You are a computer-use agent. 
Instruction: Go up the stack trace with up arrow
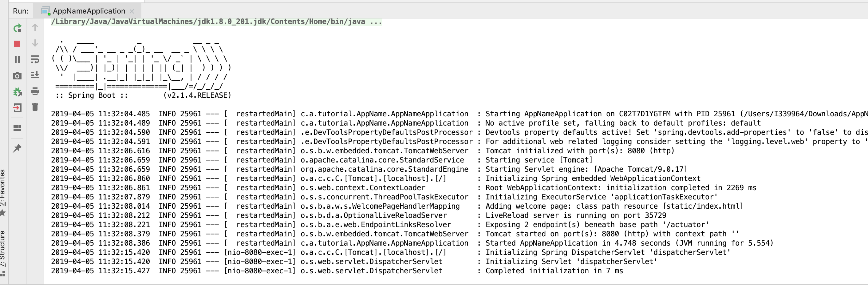coord(35,27)
